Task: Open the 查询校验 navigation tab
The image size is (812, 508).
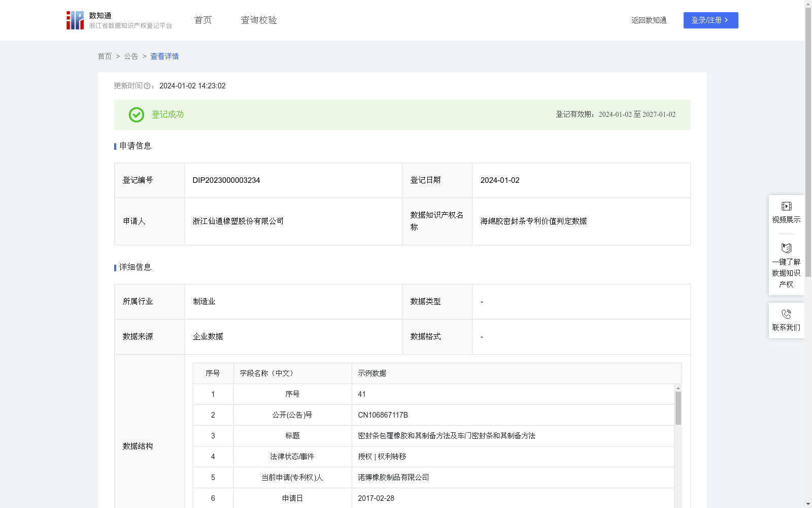Action: [259, 20]
